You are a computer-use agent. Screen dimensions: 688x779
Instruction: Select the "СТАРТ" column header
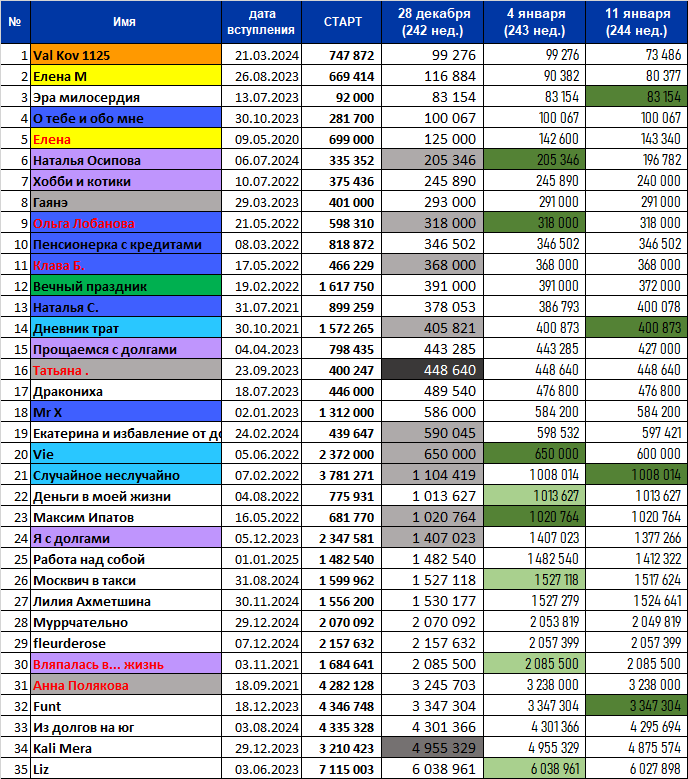(342, 22)
